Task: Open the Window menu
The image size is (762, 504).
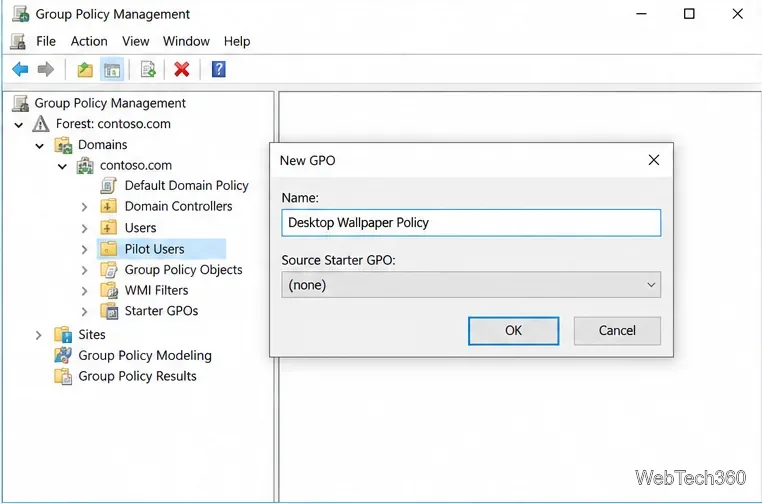Action: (x=186, y=41)
